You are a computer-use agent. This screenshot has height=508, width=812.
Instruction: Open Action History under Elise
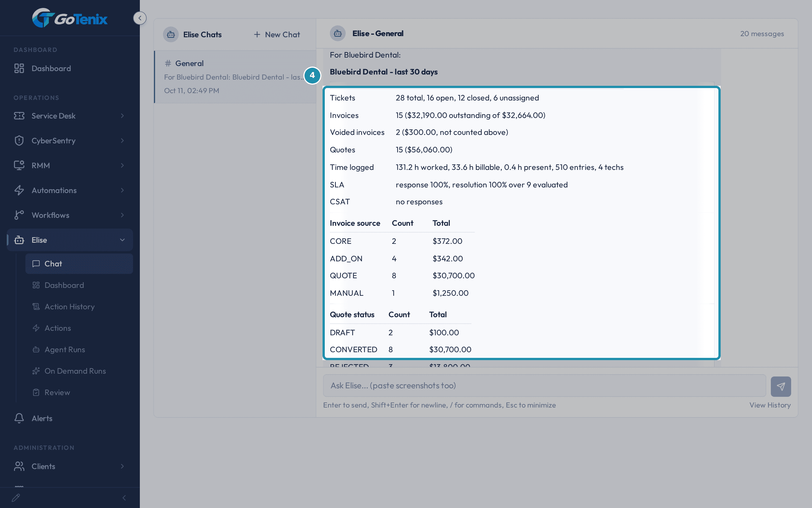click(79, 307)
